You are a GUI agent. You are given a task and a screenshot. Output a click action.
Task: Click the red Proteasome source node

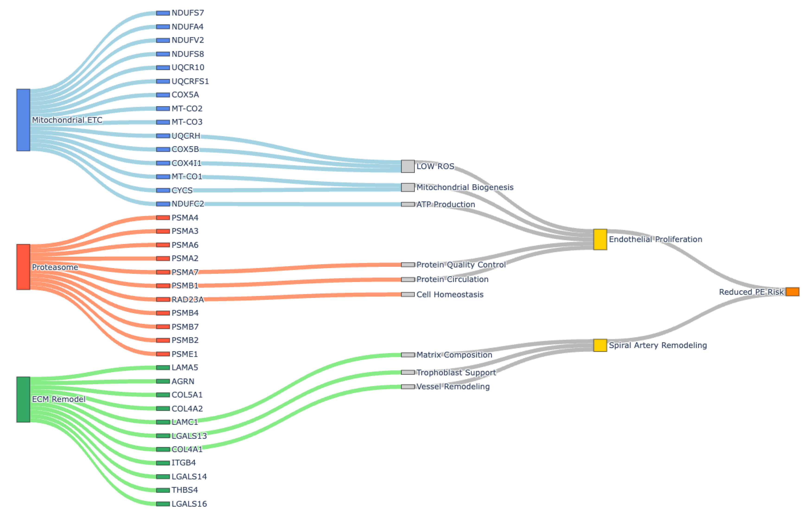[23, 267]
